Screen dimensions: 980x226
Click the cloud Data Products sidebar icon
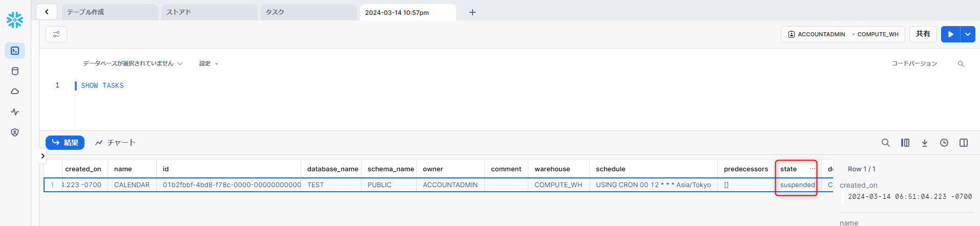15,92
